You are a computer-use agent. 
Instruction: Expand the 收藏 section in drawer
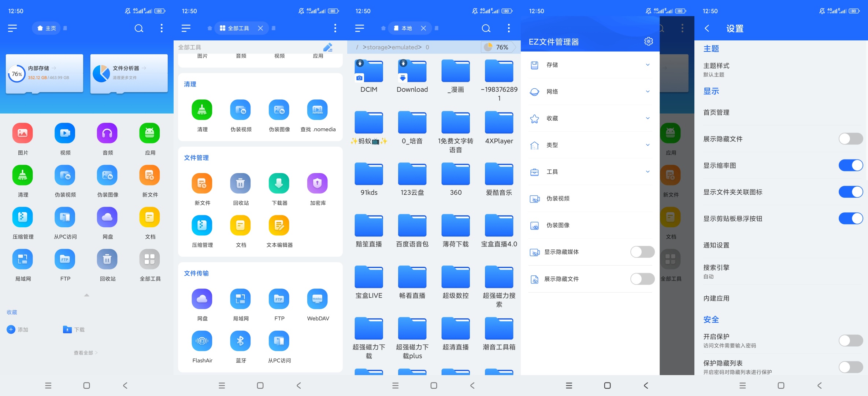click(590, 118)
